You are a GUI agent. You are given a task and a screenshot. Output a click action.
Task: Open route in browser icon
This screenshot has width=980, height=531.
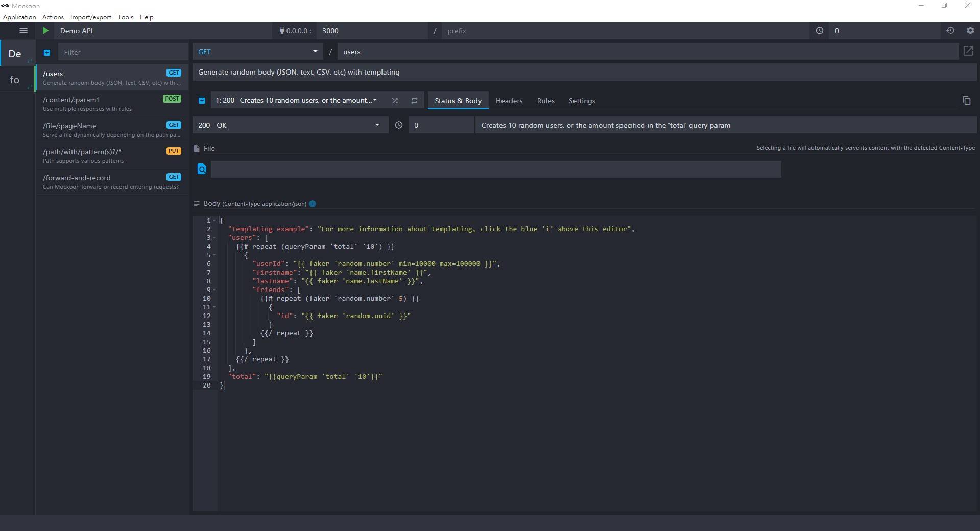[968, 51]
